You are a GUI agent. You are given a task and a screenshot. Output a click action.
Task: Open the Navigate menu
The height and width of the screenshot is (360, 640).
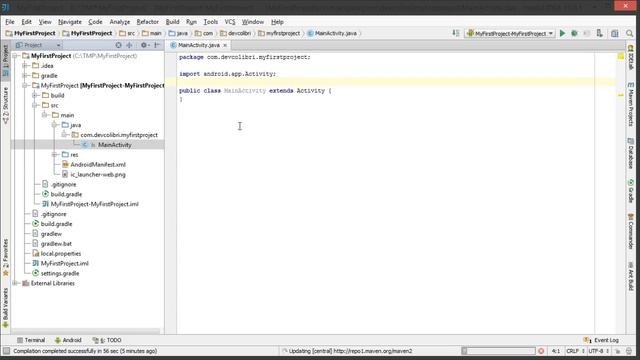[x=70, y=22]
